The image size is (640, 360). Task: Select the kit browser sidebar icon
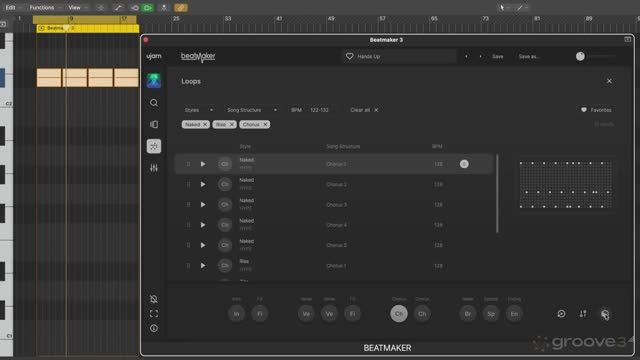(154, 124)
